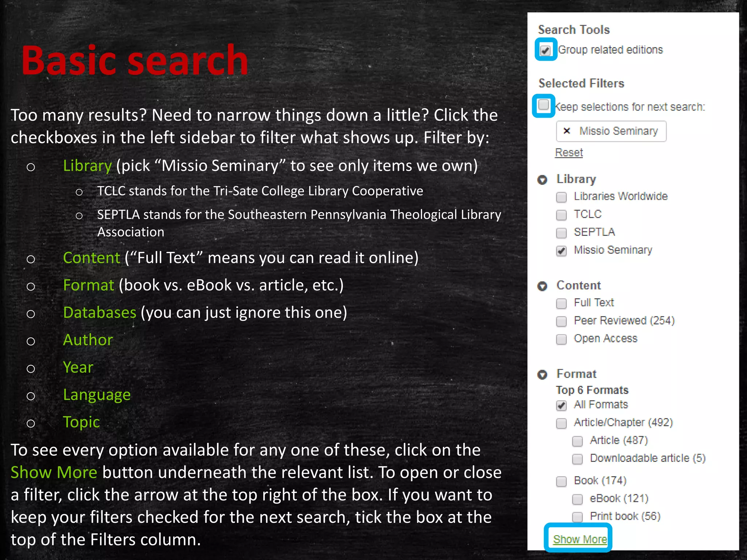The image size is (747, 560).
Task: Click the green Topic bullet word
Action: 81,423
